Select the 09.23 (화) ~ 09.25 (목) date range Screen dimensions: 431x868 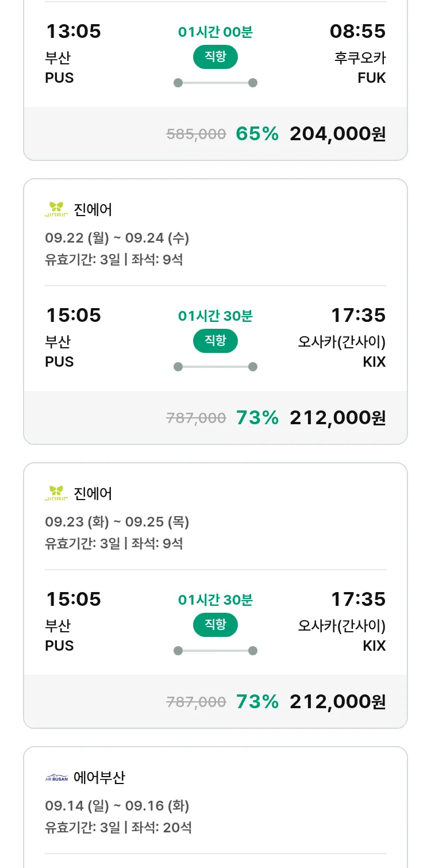pyautogui.click(x=117, y=522)
